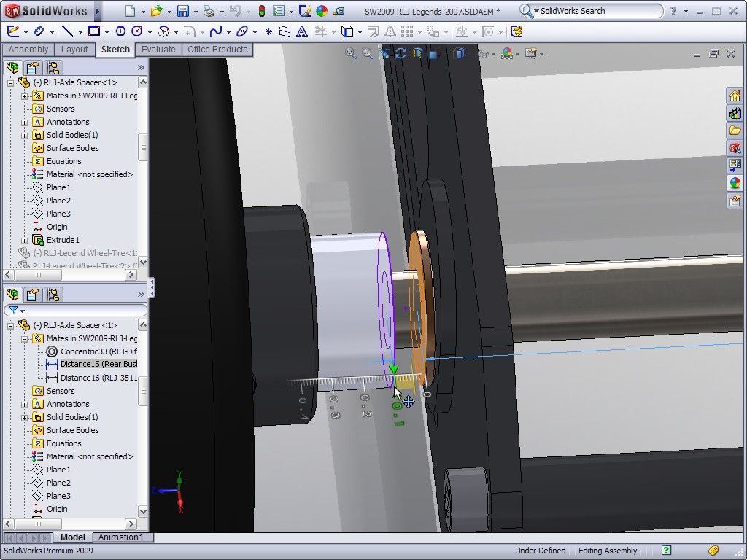Switch to Animation1 motion study tab

point(120,537)
